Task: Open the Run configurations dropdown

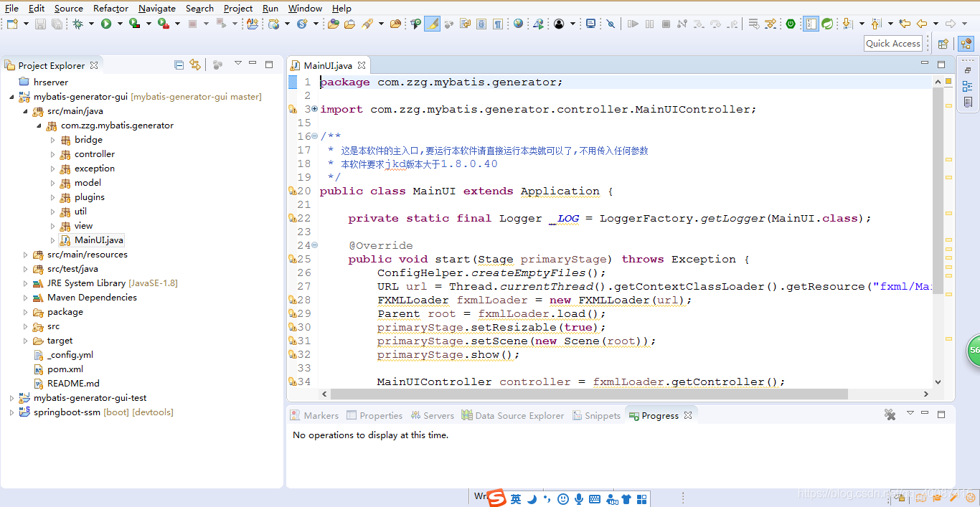Action: (x=120, y=24)
